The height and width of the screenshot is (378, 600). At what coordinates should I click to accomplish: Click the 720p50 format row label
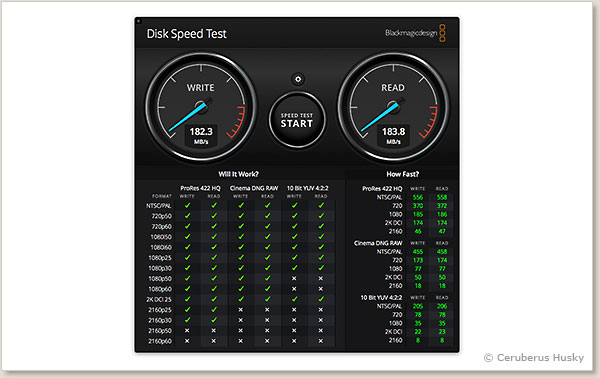click(x=161, y=216)
